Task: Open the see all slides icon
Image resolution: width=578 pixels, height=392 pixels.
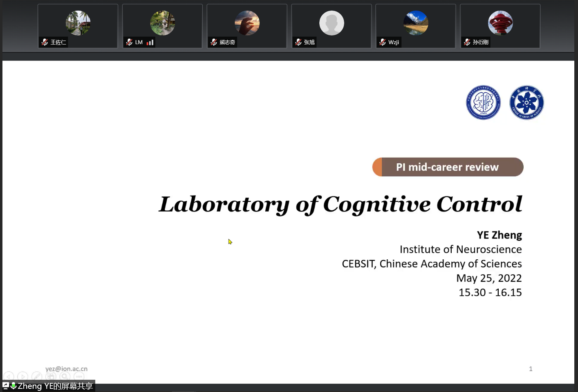Action: (51, 376)
